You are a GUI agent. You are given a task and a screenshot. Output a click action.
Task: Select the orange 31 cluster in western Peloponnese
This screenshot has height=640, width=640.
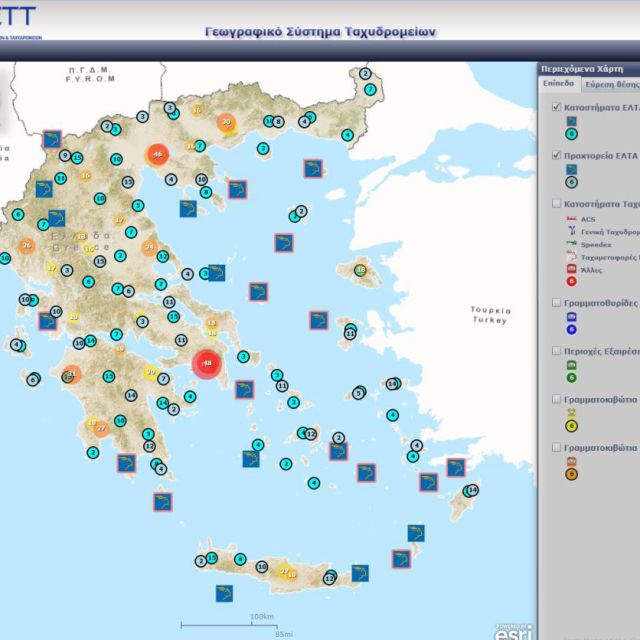point(71,374)
